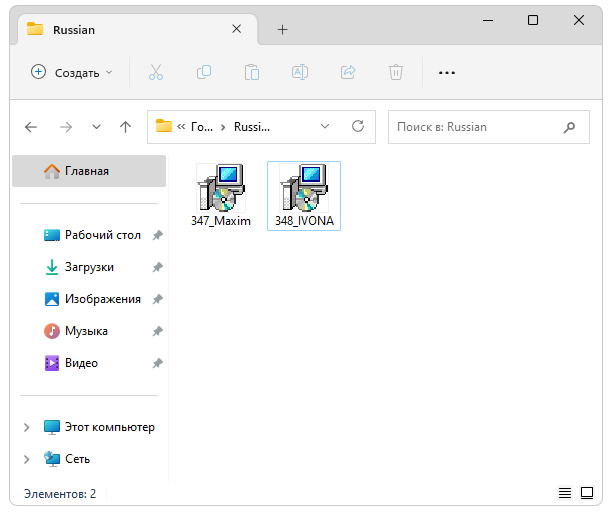Maximize the Explorer window
The height and width of the screenshot is (513, 608).
pos(533,20)
